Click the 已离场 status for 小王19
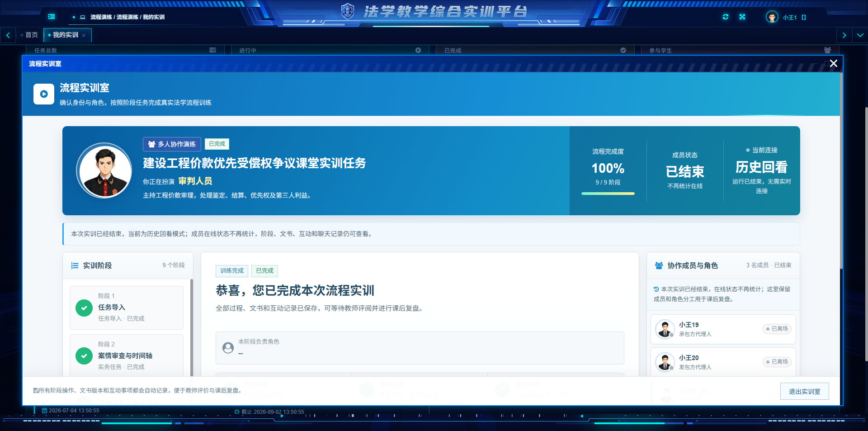The height and width of the screenshot is (431, 868). 777,329
